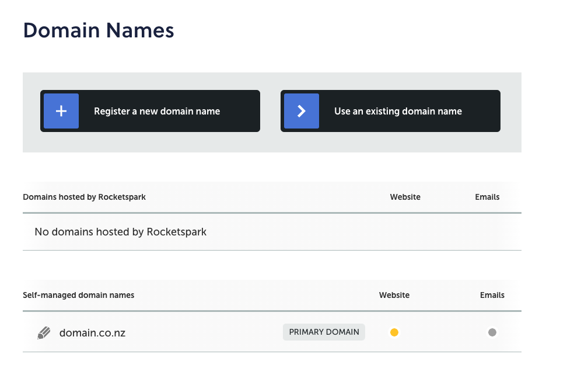Click the pencil edit icon beside domain.co.nz

(44, 333)
